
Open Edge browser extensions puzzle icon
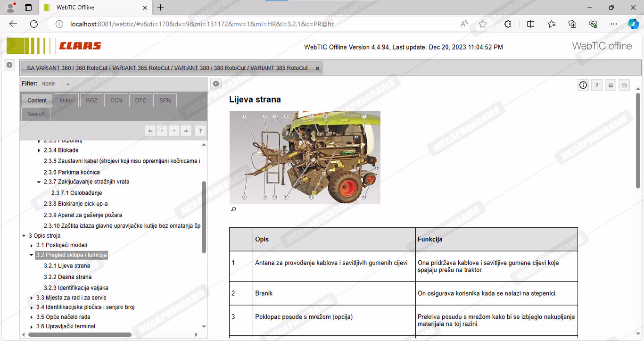click(508, 24)
